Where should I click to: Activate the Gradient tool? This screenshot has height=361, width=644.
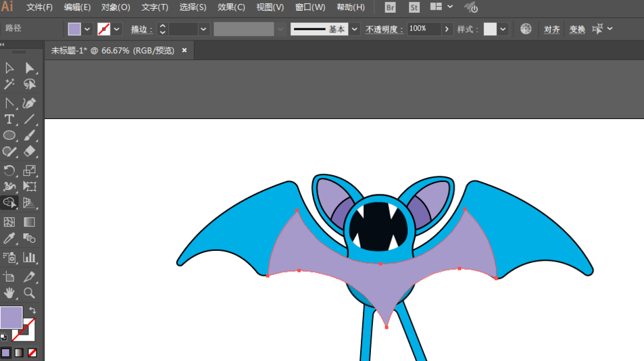click(x=30, y=222)
